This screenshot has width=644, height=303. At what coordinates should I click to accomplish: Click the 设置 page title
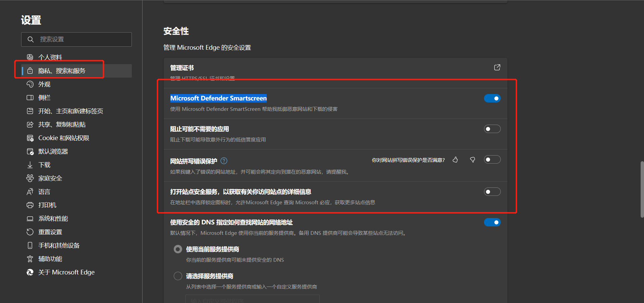coord(31,20)
